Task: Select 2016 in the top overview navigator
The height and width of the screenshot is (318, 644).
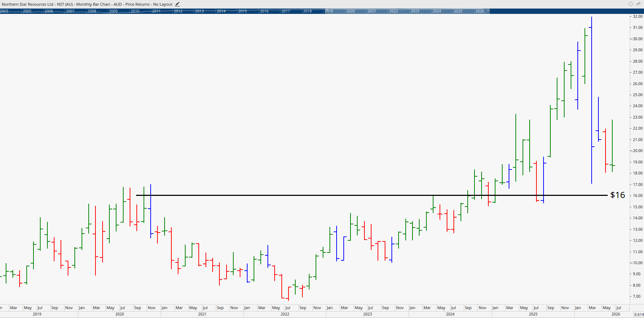Action: click(264, 11)
